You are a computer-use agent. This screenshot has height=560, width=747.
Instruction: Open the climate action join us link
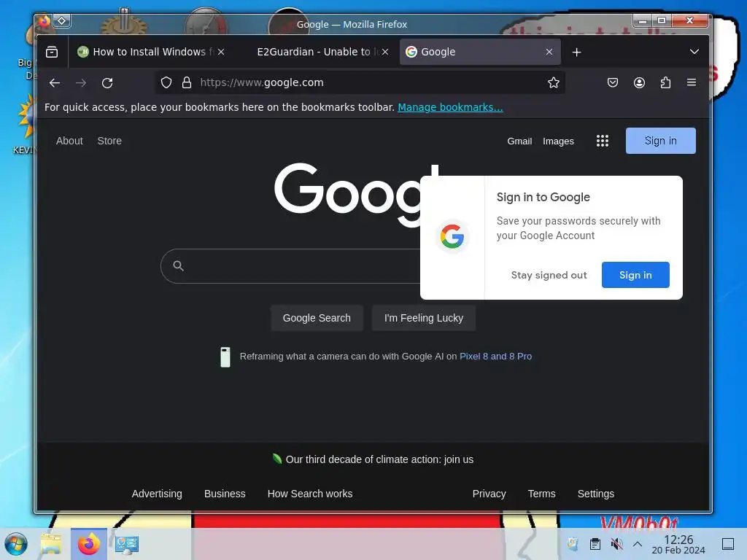point(379,459)
